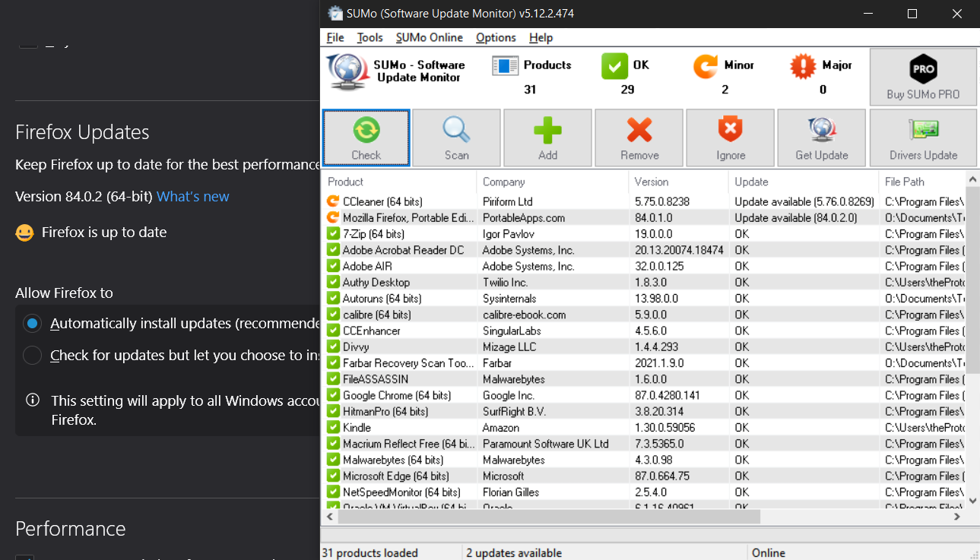This screenshot has width=980, height=560.
Task: Click the green check beside Malwarebytes (64 bits)
Action: pos(333,460)
